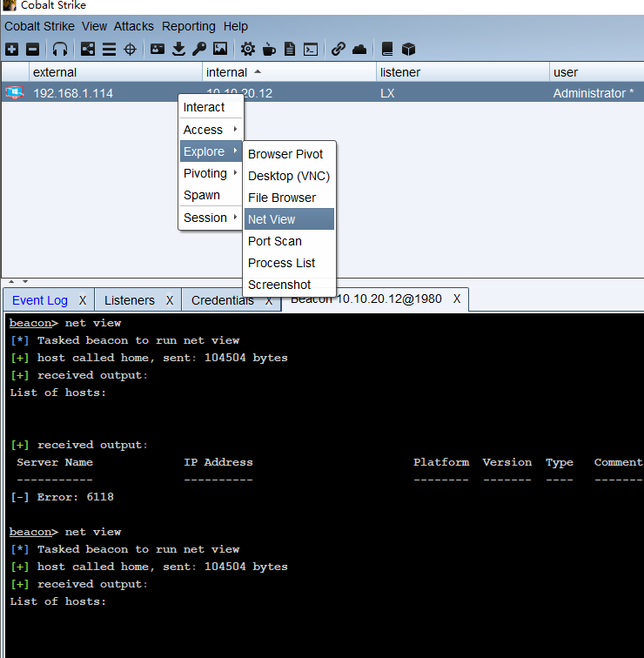Viewport: 644px width, 658px height.
Task: Select Desktop (VNC) in Explore submenu
Action: pos(289,176)
